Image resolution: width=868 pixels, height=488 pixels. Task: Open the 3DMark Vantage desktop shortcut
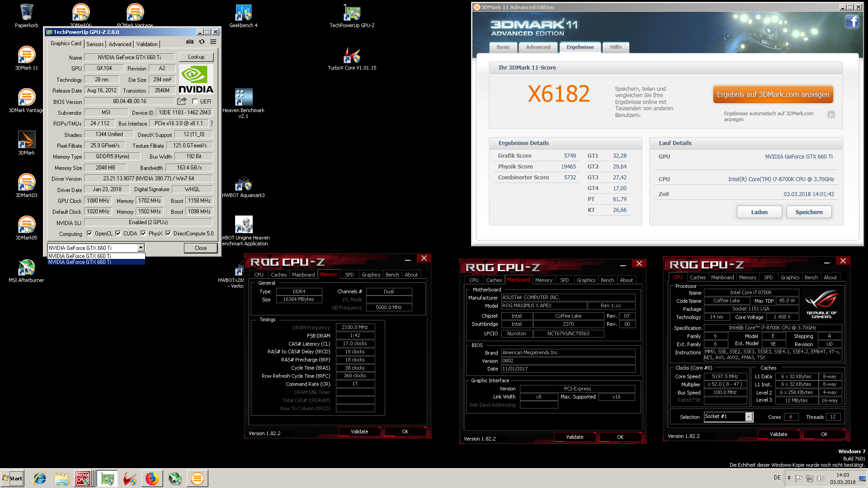26,101
